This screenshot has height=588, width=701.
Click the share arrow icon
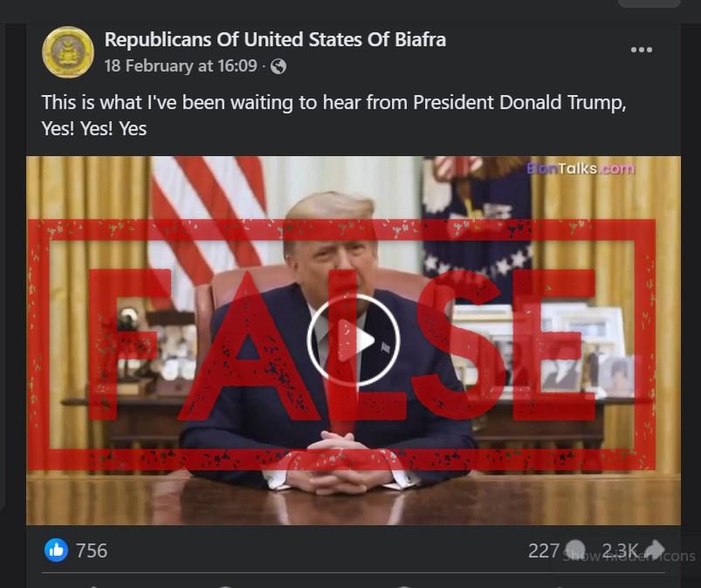tap(655, 549)
